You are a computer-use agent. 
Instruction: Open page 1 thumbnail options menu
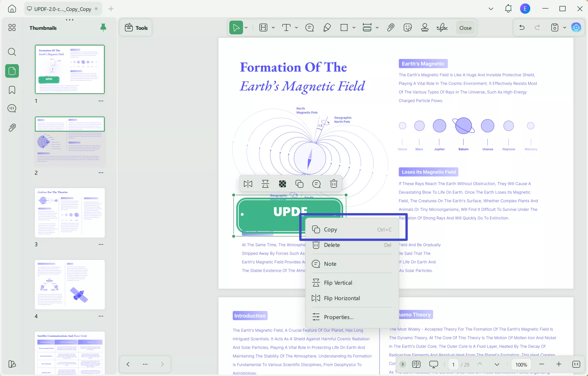coord(101,101)
